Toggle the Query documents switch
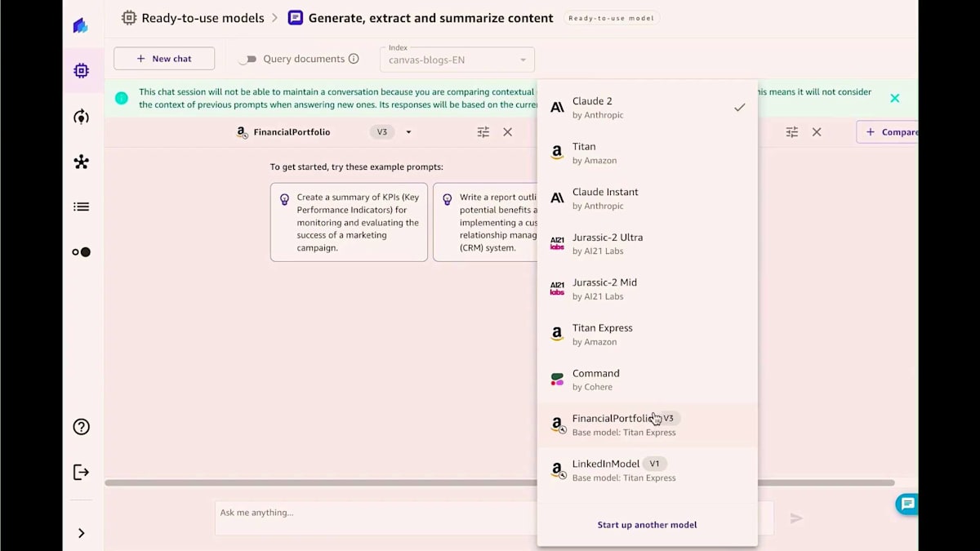This screenshot has width=980, height=551. click(247, 59)
